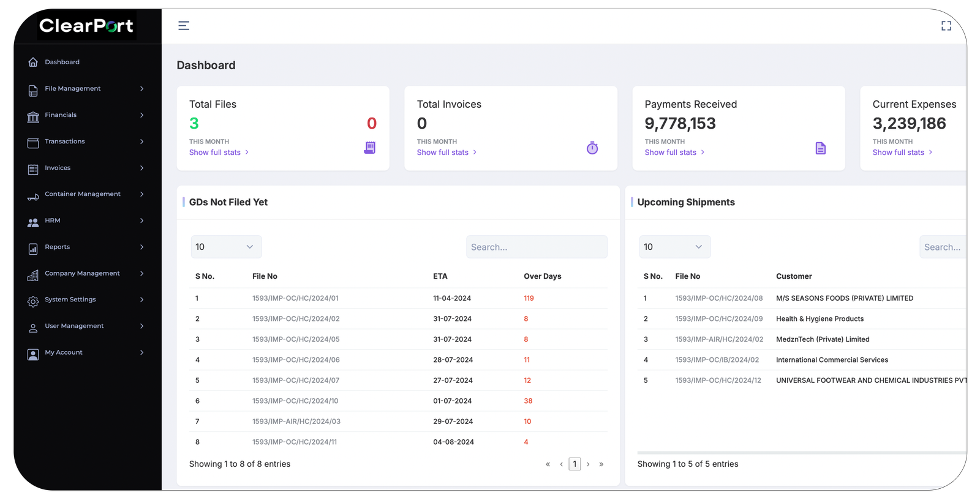Expand the HRM submenu chevron
Viewport: 980px width, 498px height.
[x=141, y=221]
